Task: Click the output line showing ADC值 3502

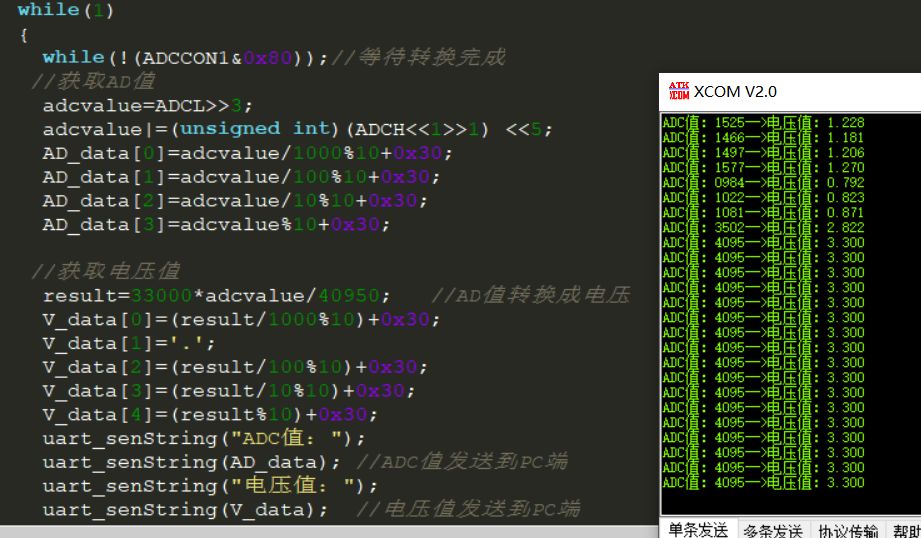Action: tap(764, 227)
